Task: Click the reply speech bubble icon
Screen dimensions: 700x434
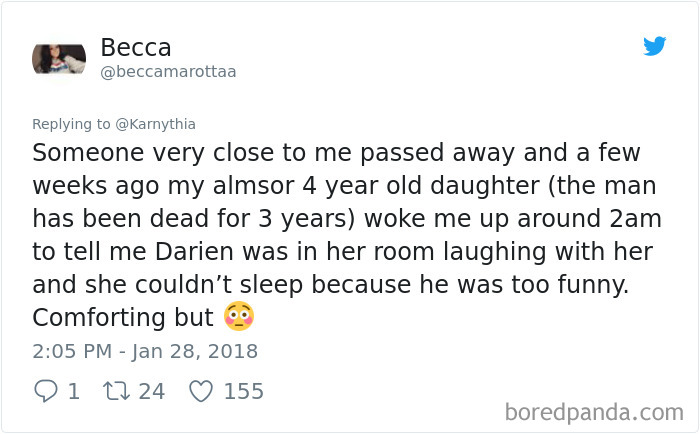Action: click(46, 391)
